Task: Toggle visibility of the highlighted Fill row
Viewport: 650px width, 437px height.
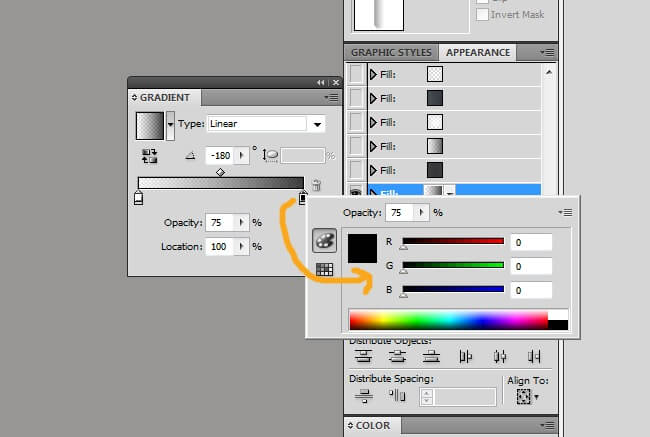Action: tap(355, 194)
